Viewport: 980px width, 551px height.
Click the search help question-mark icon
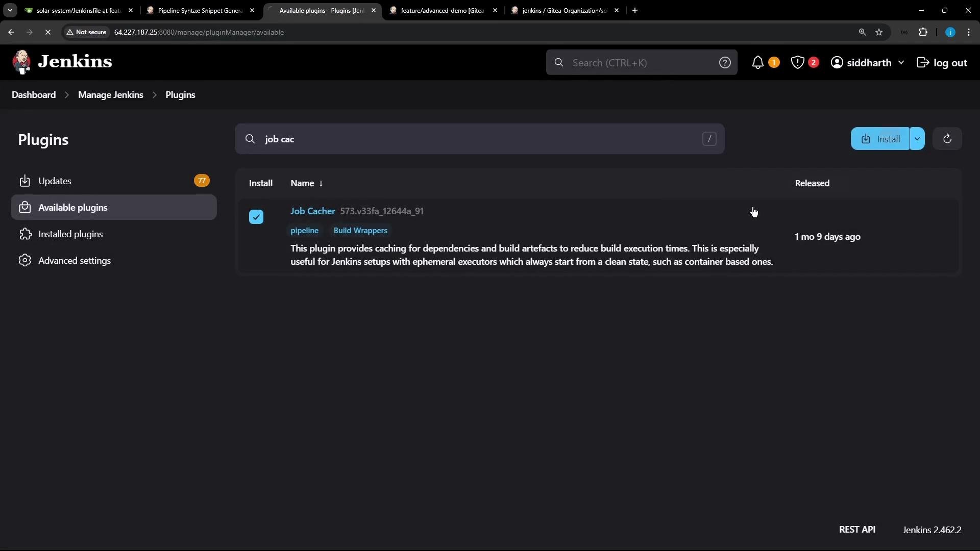click(x=724, y=62)
